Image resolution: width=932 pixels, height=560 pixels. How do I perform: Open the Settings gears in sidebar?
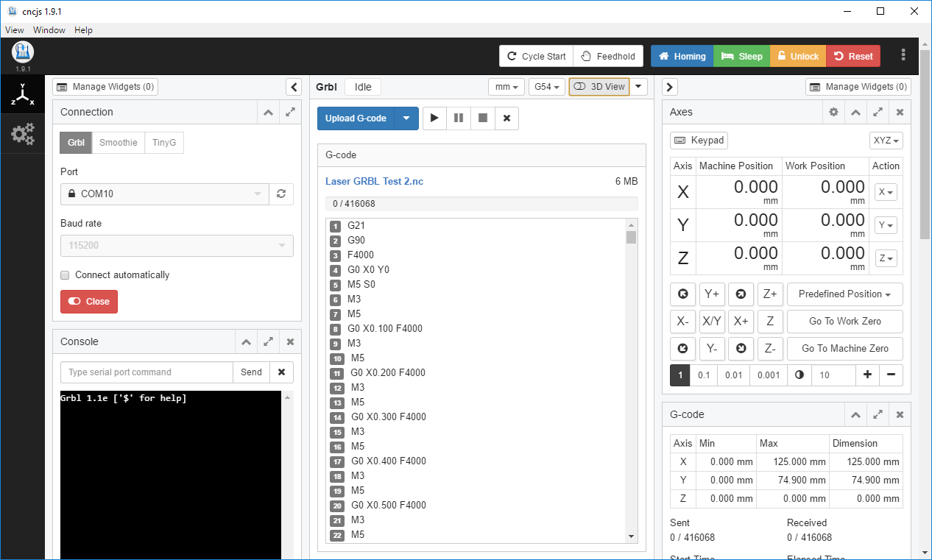pos(23,133)
